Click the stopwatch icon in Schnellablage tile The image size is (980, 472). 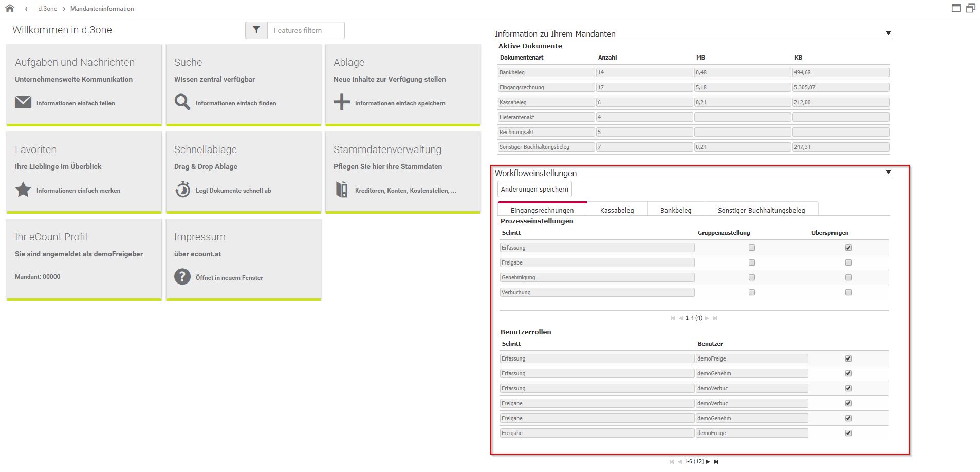coord(182,190)
